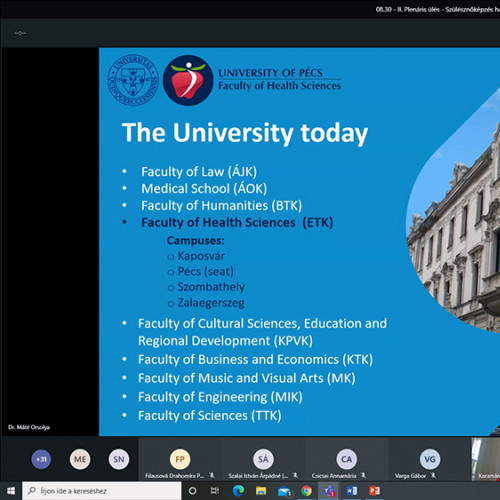
Task: Click 'Faculty of Sciences (TTK)' bullet
Action: tap(210, 416)
